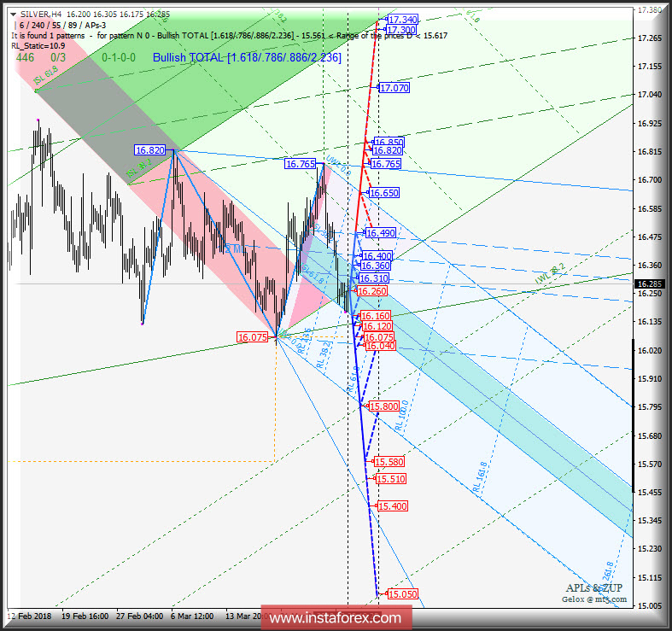This screenshot has width=672, height=631.
Task: Select the 17.340 target price label
Action: (x=402, y=20)
